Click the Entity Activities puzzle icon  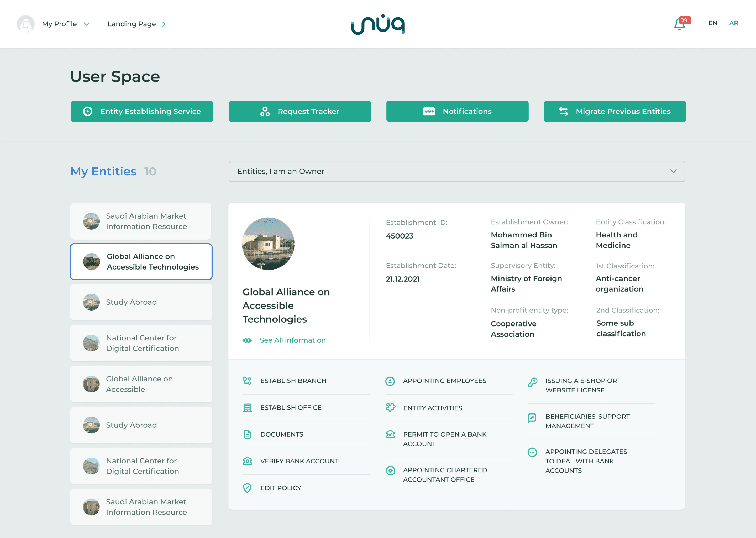click(391, 407)
